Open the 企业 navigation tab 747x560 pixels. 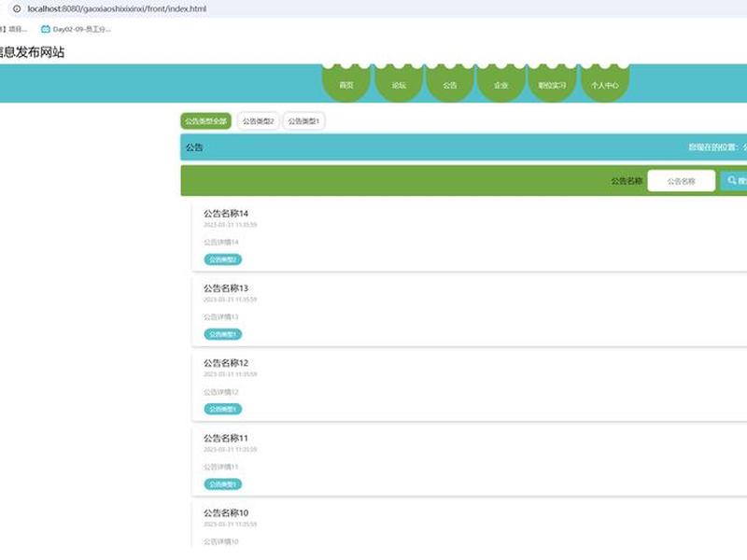[x=501, y=84]
